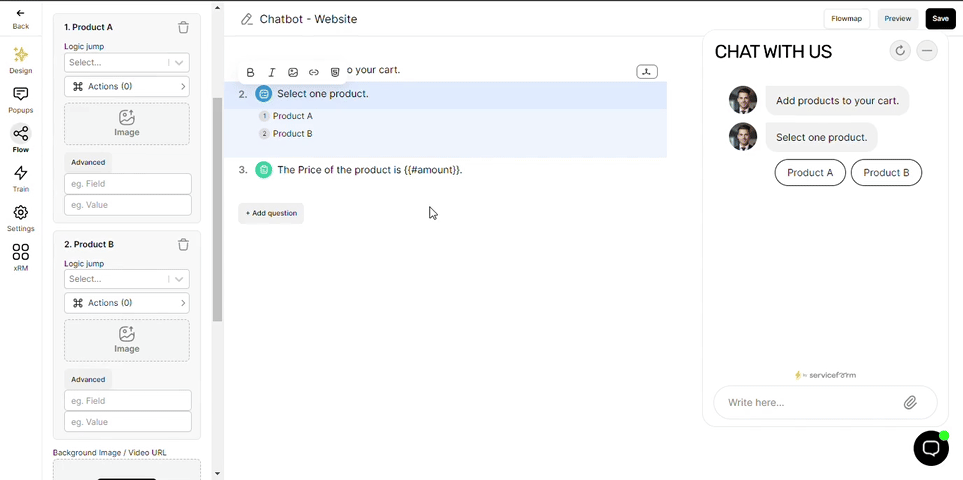Open Product A Logic jump dropdown
963x480 pixels.
click(x=127, y=62)
